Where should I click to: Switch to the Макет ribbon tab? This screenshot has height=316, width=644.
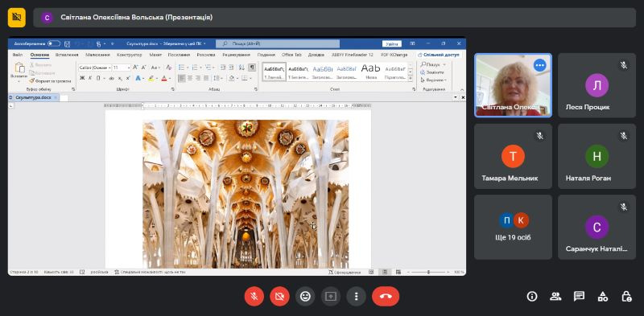pyautogui.click(x=155, y=55)
